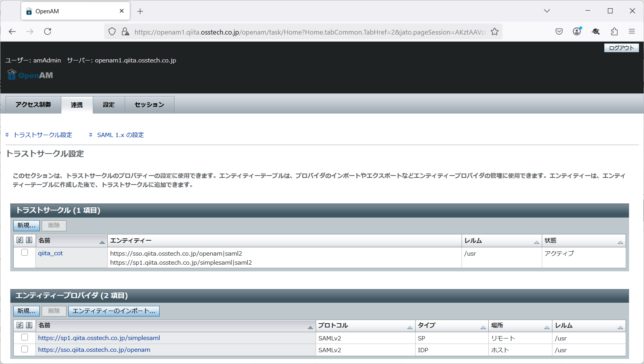Switch to the セッション tab

[149, 104]
